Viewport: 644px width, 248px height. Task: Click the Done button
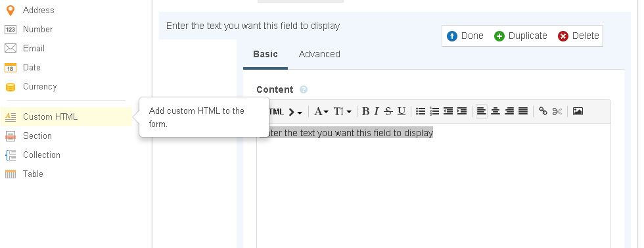click(x=465, y=36)
